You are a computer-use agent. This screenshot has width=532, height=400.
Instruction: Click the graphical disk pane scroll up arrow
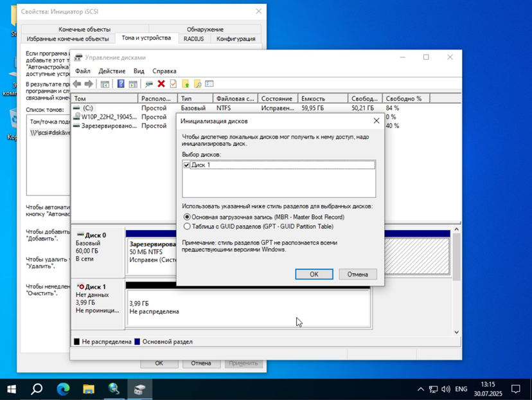click(x=457, y=230)
